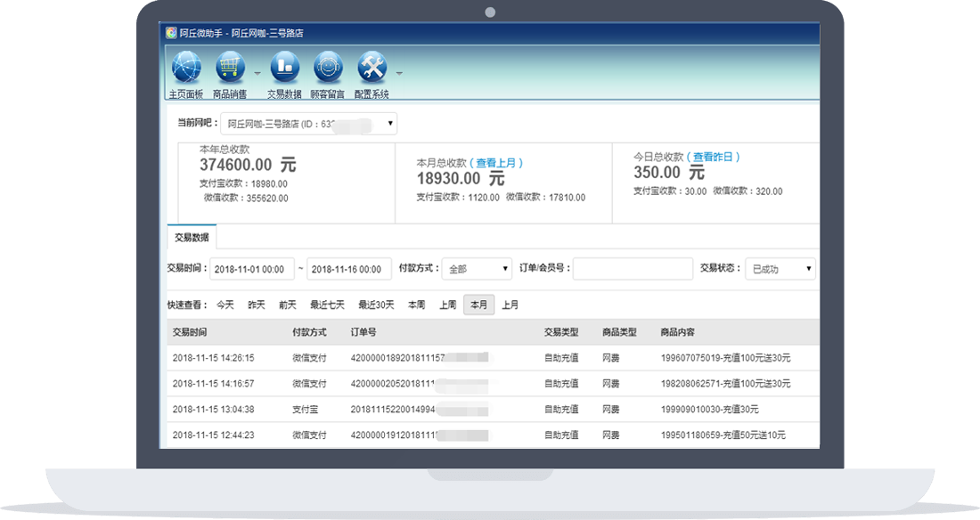
Task: Click the app logo in title bar
Action: coord(171,33)
